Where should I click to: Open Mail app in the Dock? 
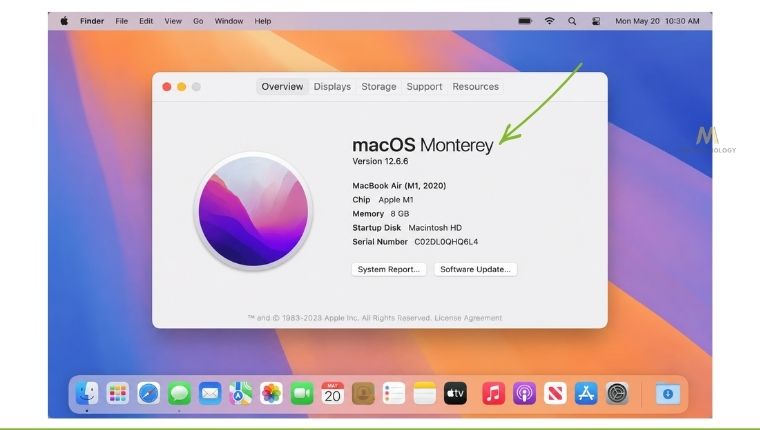pyautogui.click(x=210, y=393)
